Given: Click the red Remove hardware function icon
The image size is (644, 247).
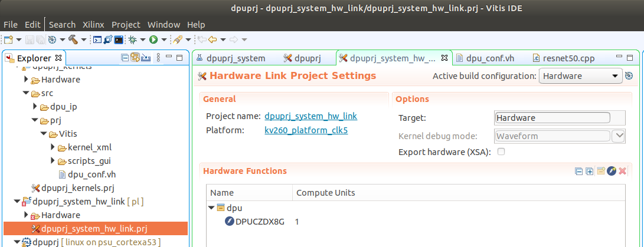Looking at the screenshot, I should [623, 171].
